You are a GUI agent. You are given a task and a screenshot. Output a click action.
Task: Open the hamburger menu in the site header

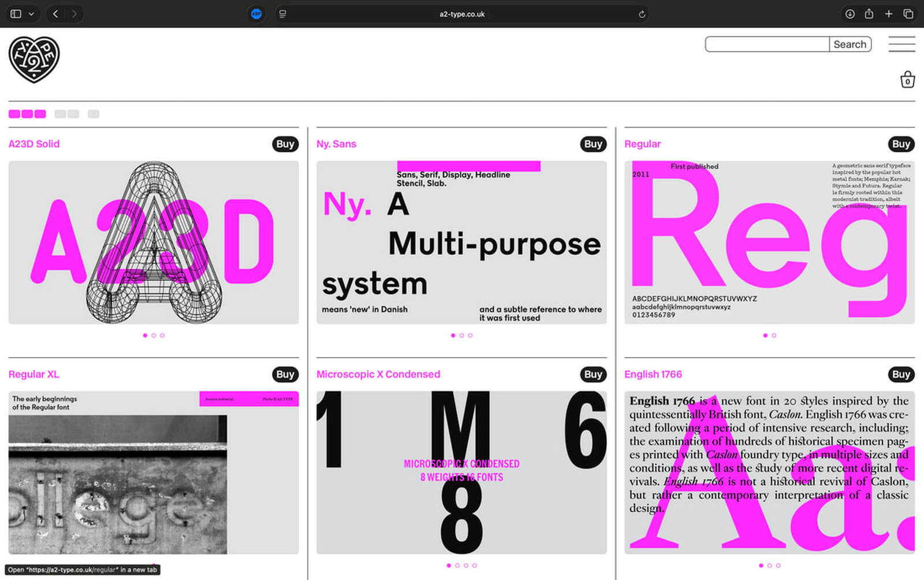click(x=901, y=44)
